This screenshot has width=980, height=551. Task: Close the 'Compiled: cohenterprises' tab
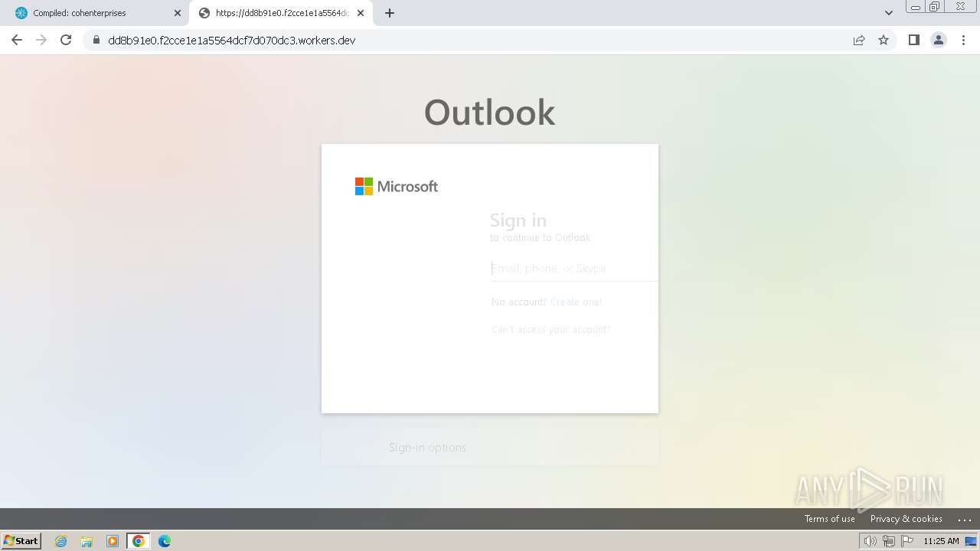pyautogui.click(x=178, y=13)
